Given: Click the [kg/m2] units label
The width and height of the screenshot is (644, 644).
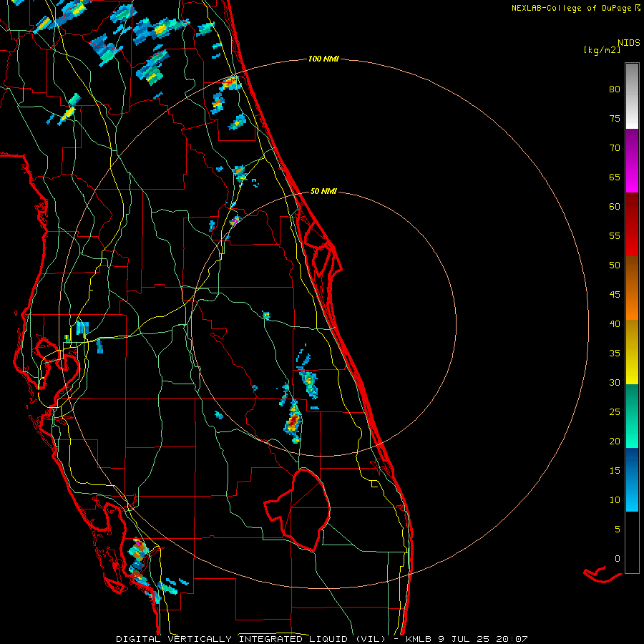Looking at the screenshot, I should [x=602, y=50].
